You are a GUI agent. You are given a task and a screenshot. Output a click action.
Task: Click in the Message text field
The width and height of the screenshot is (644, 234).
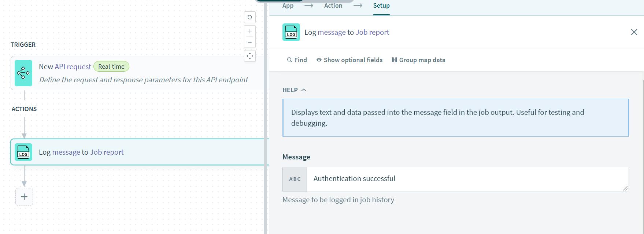coord(465,179)
